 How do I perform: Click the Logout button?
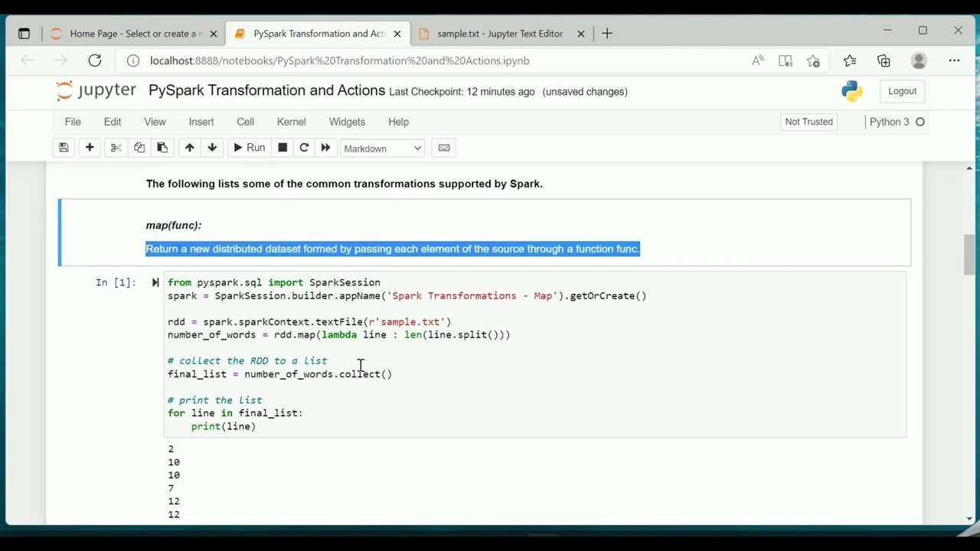(x=902, y=91)
